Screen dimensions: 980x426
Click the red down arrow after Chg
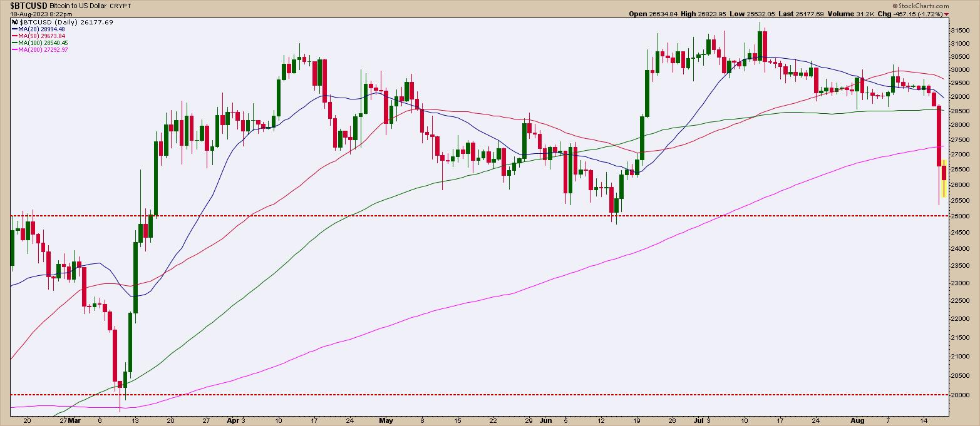946,13
